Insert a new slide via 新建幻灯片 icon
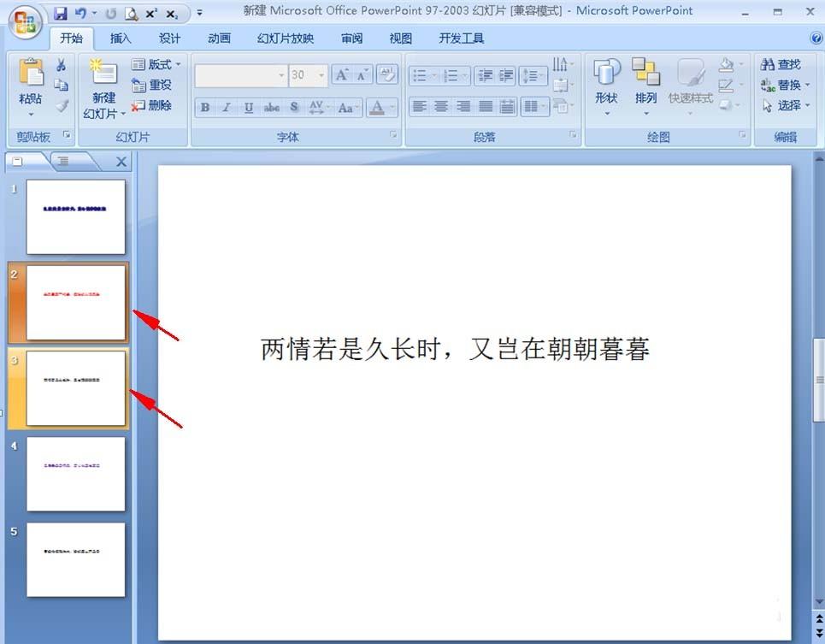This screenshot has width=825, height=644. click(x=104, y=74)
